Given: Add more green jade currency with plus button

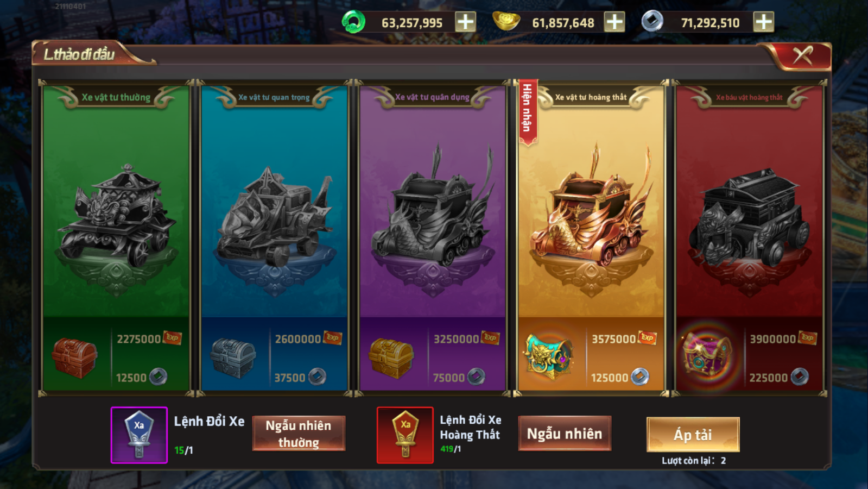Looking at the screenshot, I should click(465, 22).
